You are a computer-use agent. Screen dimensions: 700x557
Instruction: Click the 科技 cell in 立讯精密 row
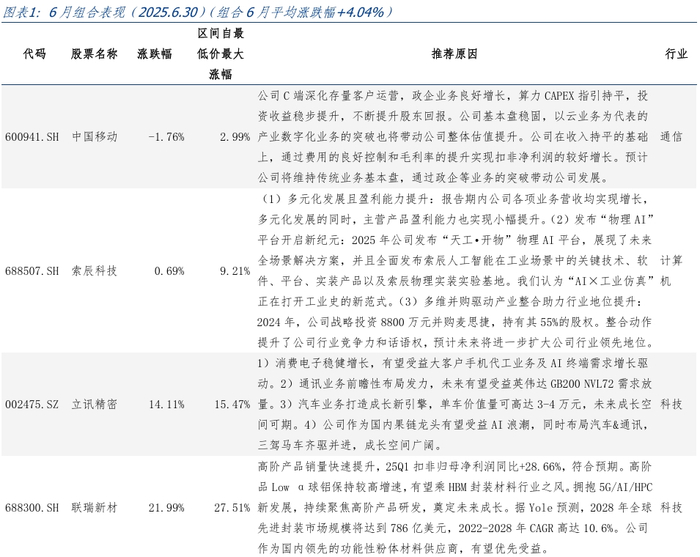pos(671,404)
